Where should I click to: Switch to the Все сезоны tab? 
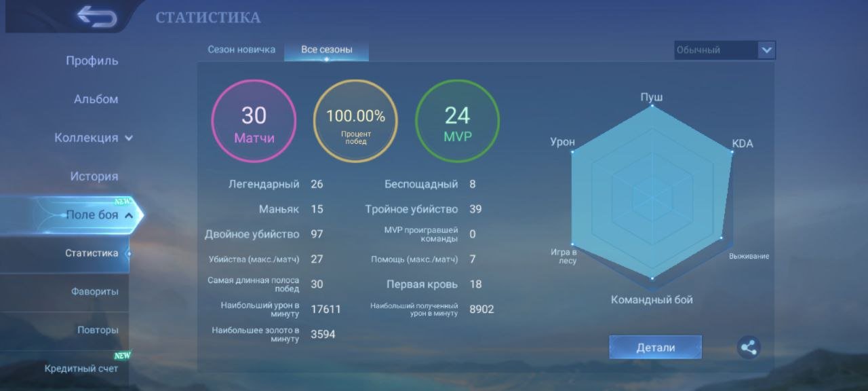pyautogui.click(x=327, y=50)
